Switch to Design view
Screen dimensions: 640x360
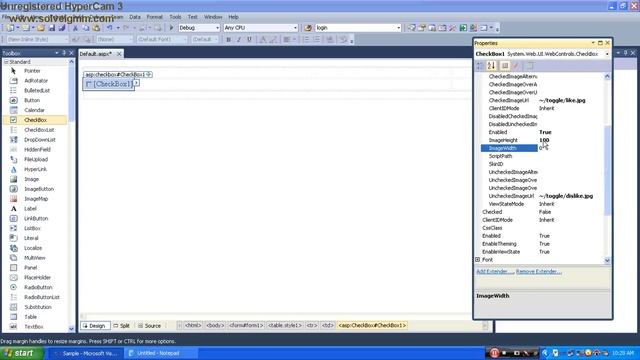pyautogui.click(x=95, y=326)
